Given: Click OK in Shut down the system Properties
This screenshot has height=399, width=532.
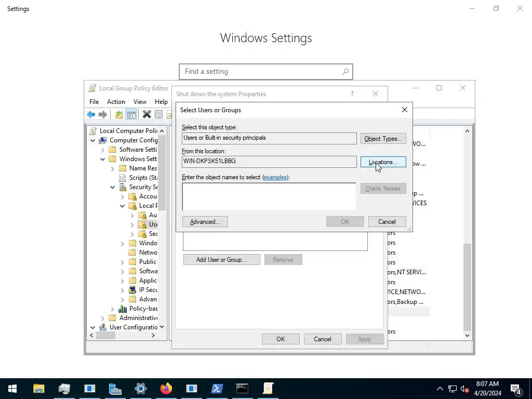Looking at the screenshot, I should (281, 339).
